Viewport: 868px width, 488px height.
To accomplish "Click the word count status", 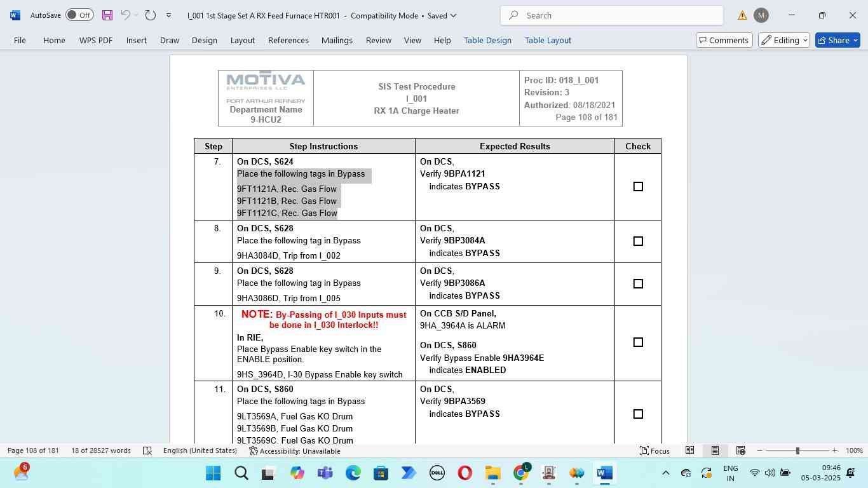I will [101, 451].
